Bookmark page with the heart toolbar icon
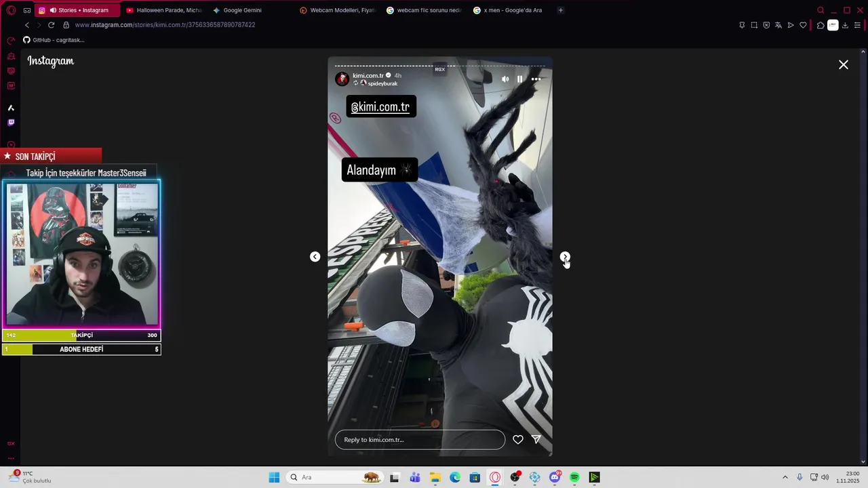Image resolution: width=868 pixels, height=488 pixels. (x=803, y=25)
